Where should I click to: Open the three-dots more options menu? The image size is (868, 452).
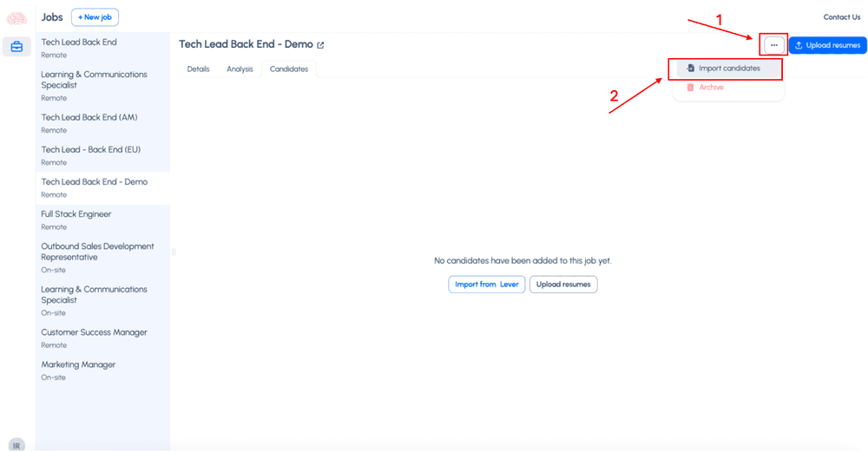point(774,45)
